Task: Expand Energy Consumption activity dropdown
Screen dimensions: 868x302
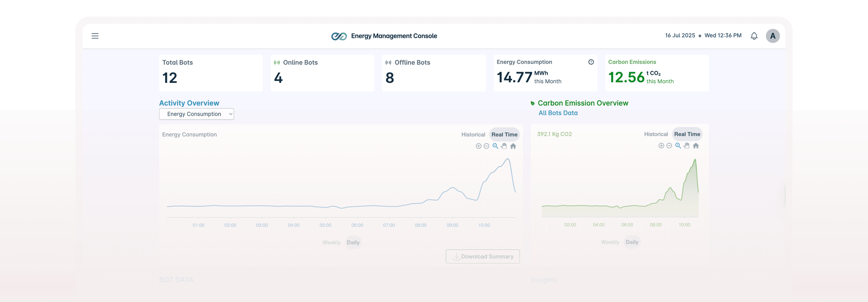Action: coord(196,114)
